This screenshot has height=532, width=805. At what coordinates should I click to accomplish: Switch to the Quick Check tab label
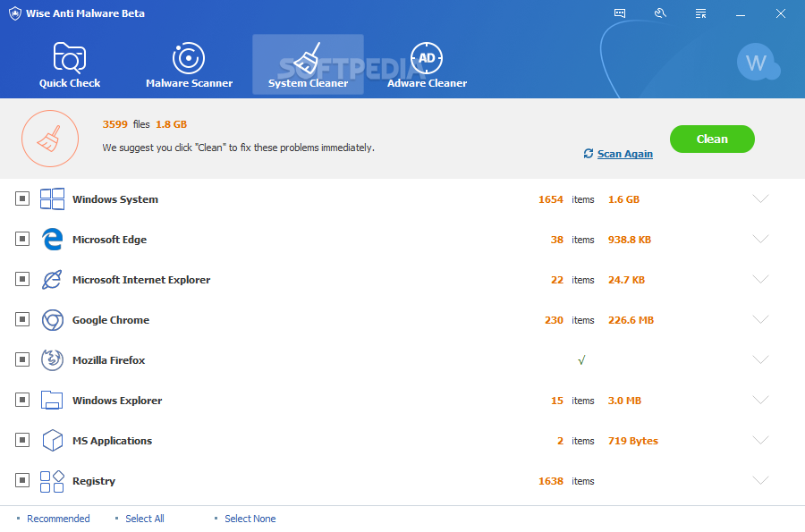pyautogui.click(x=69, y=83)
